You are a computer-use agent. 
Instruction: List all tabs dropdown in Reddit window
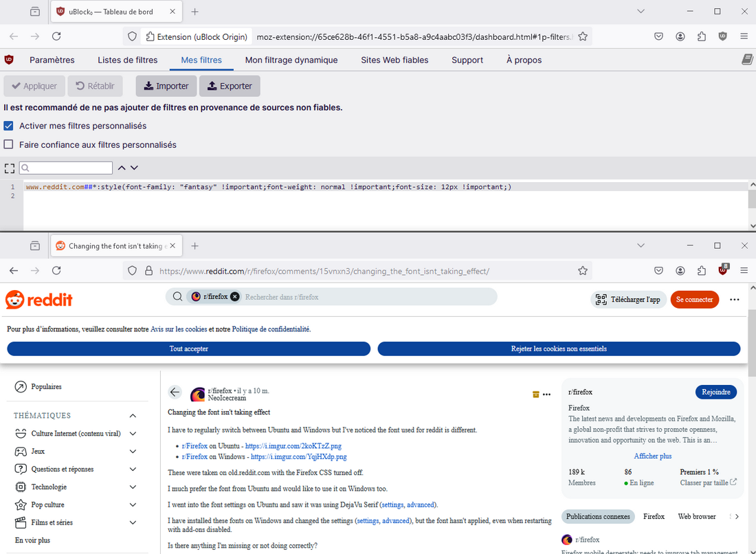(641, 245)
